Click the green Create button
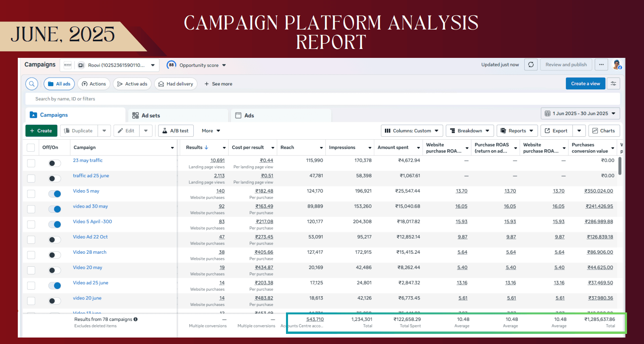 click(41, 131)
